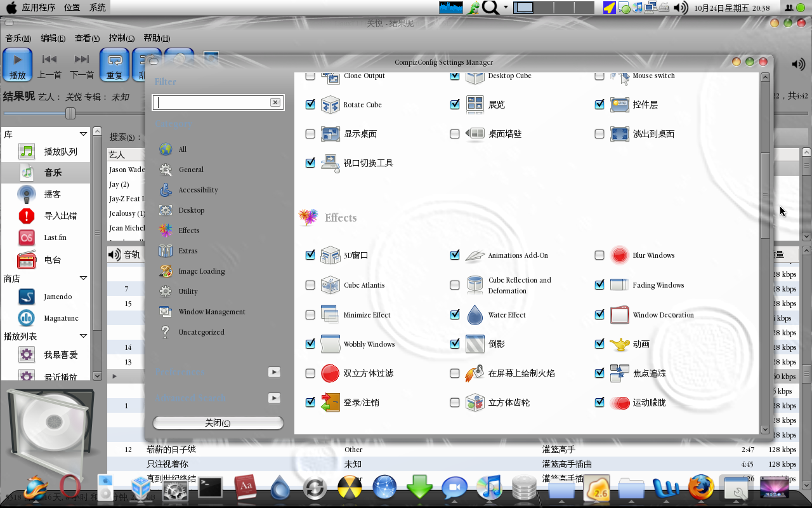The image size is (812, 508).
Task: Open the Wobbly Windows plugin icon
Action: point(331,344)
